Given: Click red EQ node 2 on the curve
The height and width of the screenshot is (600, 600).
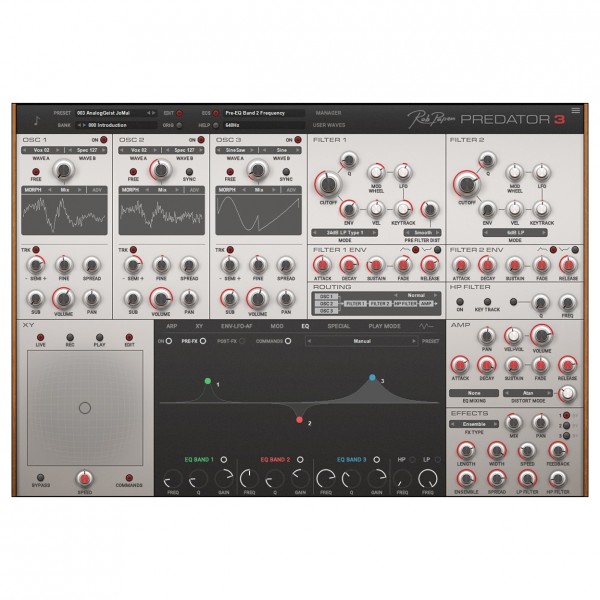Looking at the screenshot, I should point(300,420).
